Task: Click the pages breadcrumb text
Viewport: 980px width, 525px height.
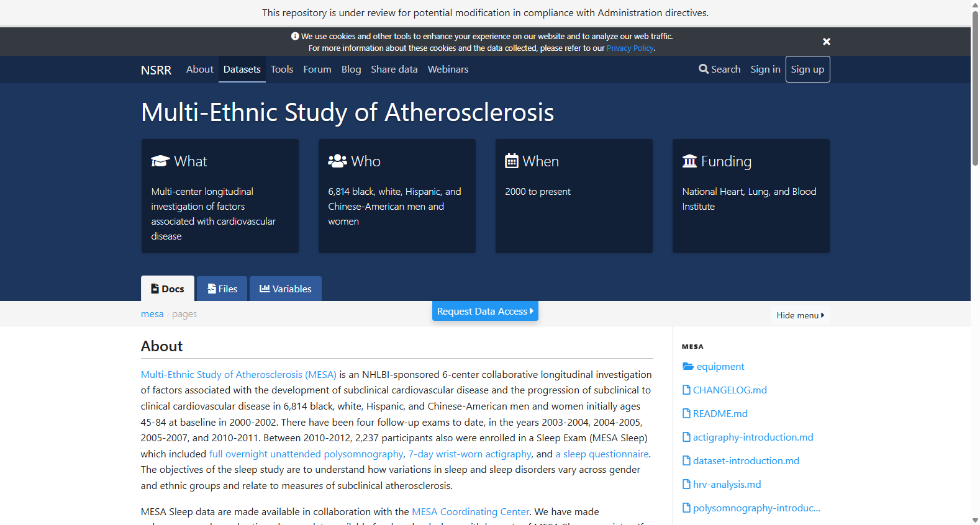Action: pos(184,314)
